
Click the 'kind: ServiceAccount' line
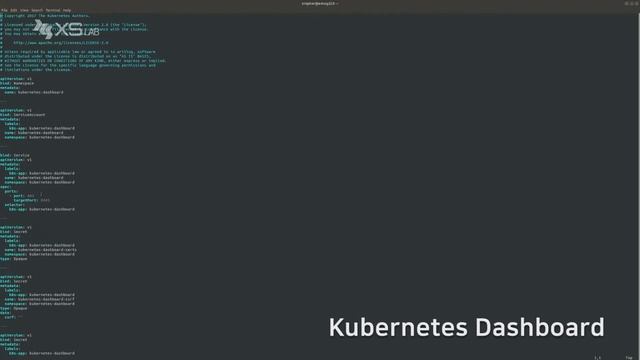pos(23,115)
